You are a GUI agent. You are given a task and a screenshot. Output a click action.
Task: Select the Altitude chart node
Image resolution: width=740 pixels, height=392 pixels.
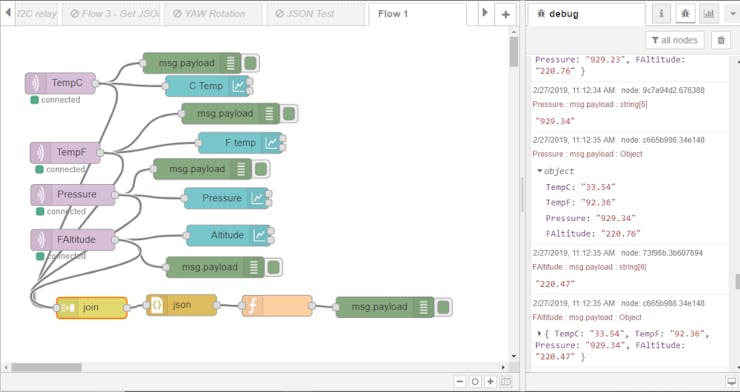[x=228, y=235]
